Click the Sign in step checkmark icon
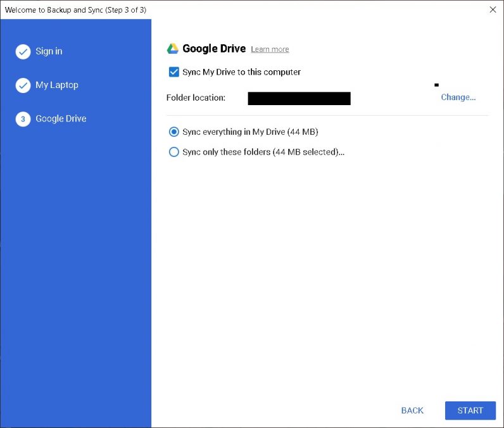Image resolution: width=504 pixels, height=428 pixels. (23, 52)
